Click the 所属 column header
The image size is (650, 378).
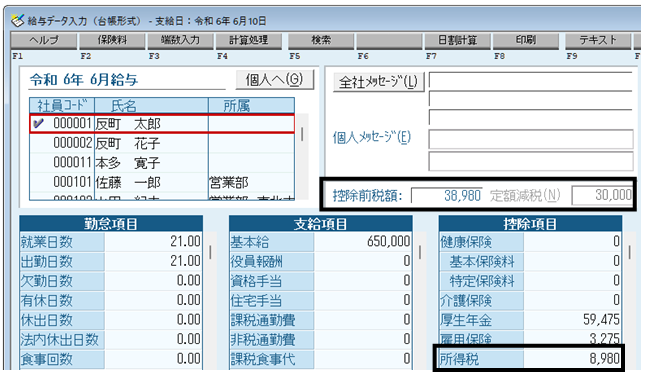(x=251, y=106)
